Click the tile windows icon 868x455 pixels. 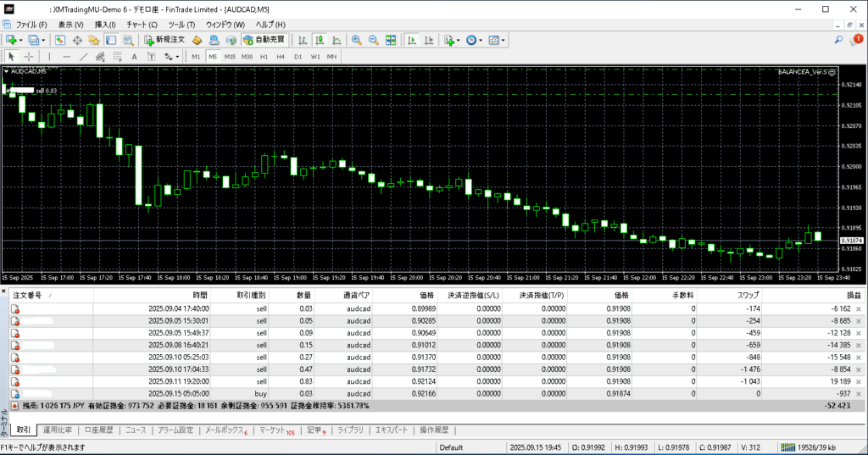pos(391,40)
